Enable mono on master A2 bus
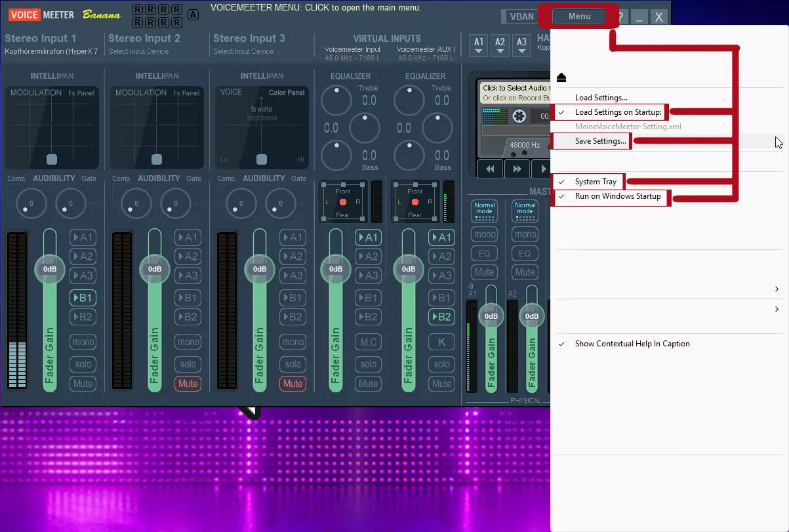 point(525,234)
